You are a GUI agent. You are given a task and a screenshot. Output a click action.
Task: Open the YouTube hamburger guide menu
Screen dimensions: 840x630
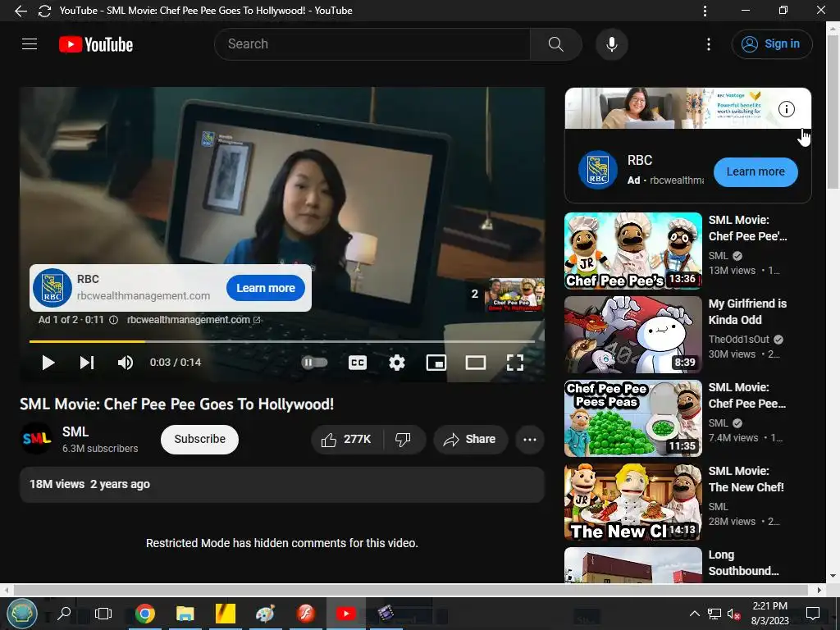30,44
